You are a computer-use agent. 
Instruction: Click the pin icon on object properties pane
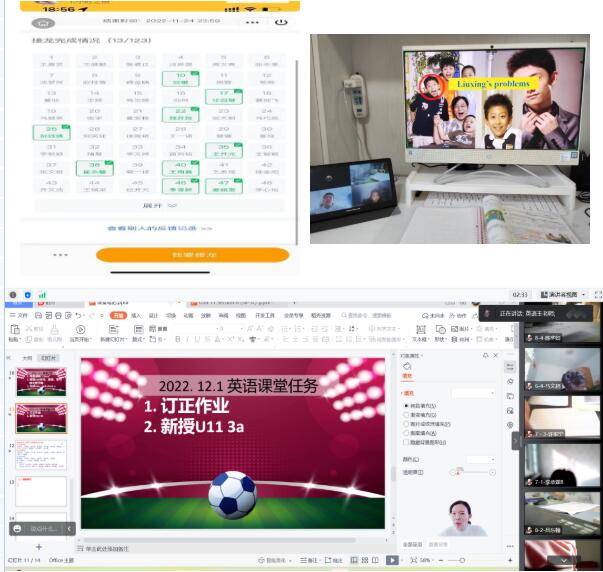point(486,355)
